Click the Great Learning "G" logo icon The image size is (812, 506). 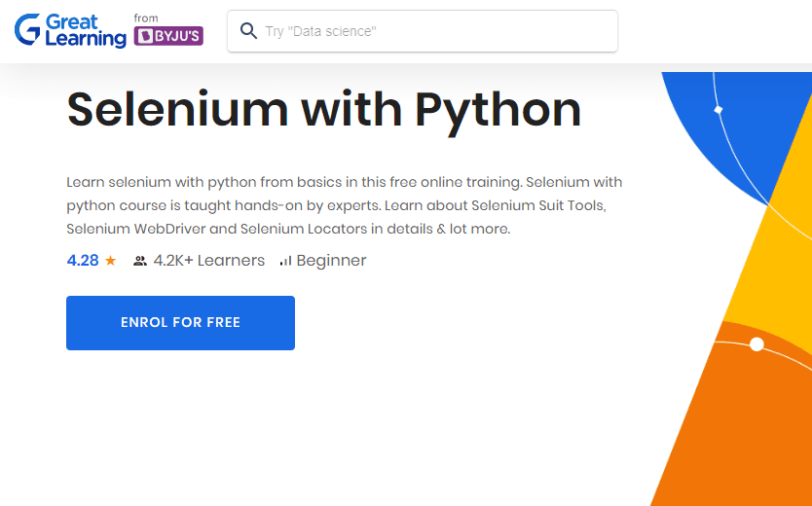coord(27,29)
